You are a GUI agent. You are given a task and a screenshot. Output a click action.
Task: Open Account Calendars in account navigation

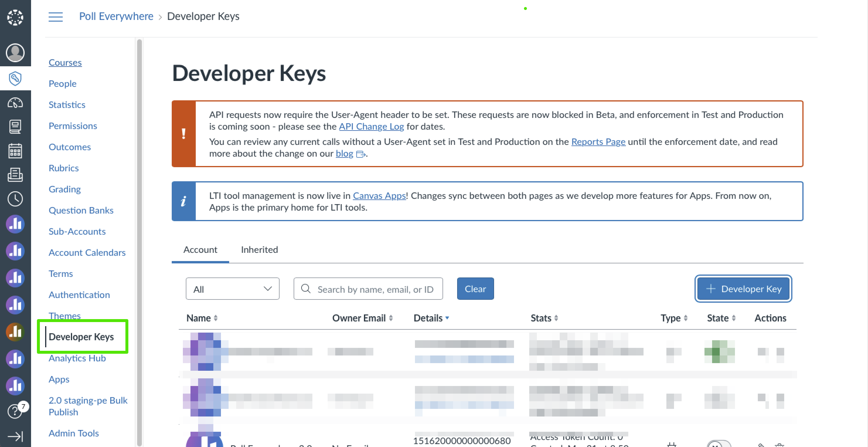[x=87, y=253]
